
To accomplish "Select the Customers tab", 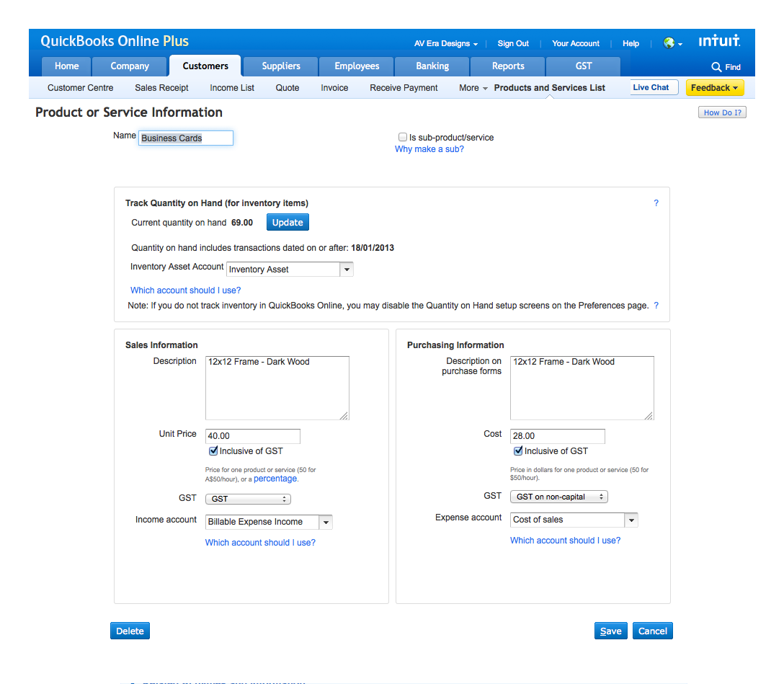I will tap(205, 66).
